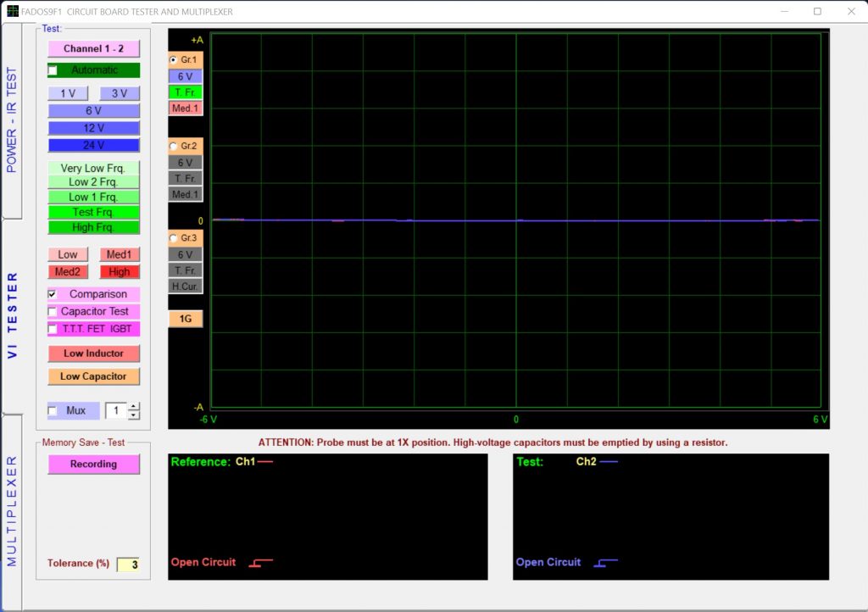868x612 pixels.
Task: Switch to the POWER - IR TEST tab
Action: tap(12, 119)
